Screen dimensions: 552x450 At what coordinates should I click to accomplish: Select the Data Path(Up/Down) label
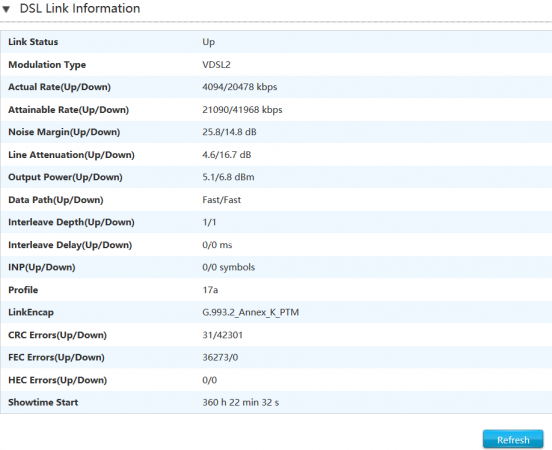click(x=56, y=200)
